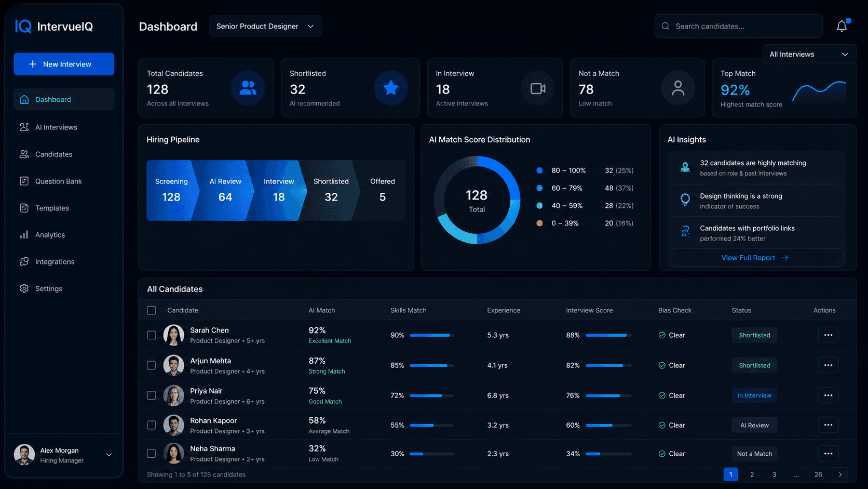This screenshot has width=868, height=489.
Task: Switch to the Dashboard menu item
Action: 53,99
